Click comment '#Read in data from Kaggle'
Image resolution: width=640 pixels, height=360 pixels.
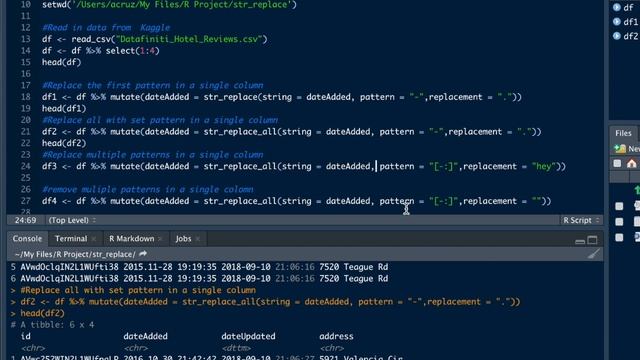(106, 28)
